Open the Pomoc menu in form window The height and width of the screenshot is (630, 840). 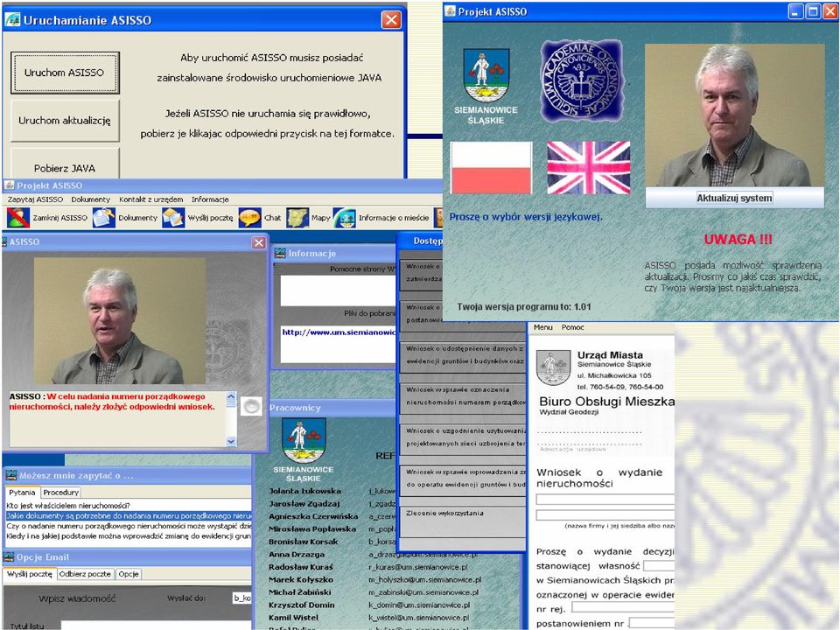point(572,326)
